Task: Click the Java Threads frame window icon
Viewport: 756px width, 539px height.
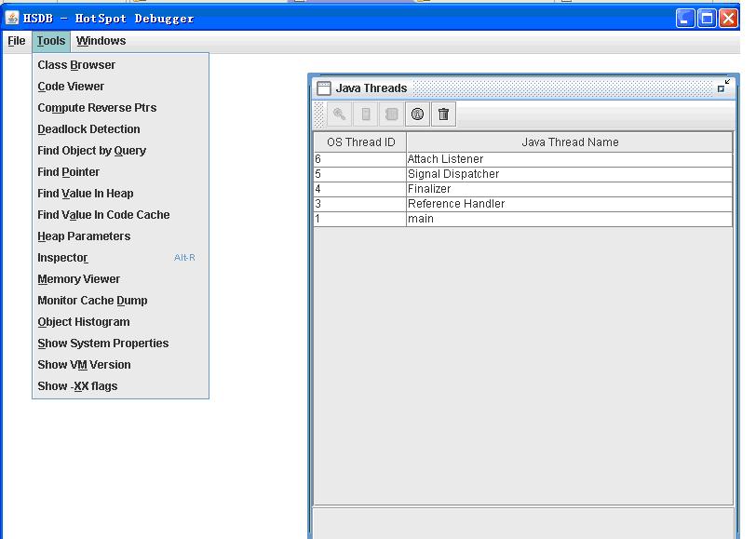Action: point(323,88)
